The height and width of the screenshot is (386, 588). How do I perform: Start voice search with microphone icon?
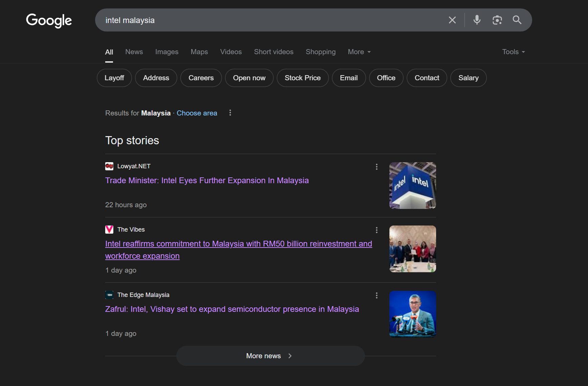(x=477, y=20)
